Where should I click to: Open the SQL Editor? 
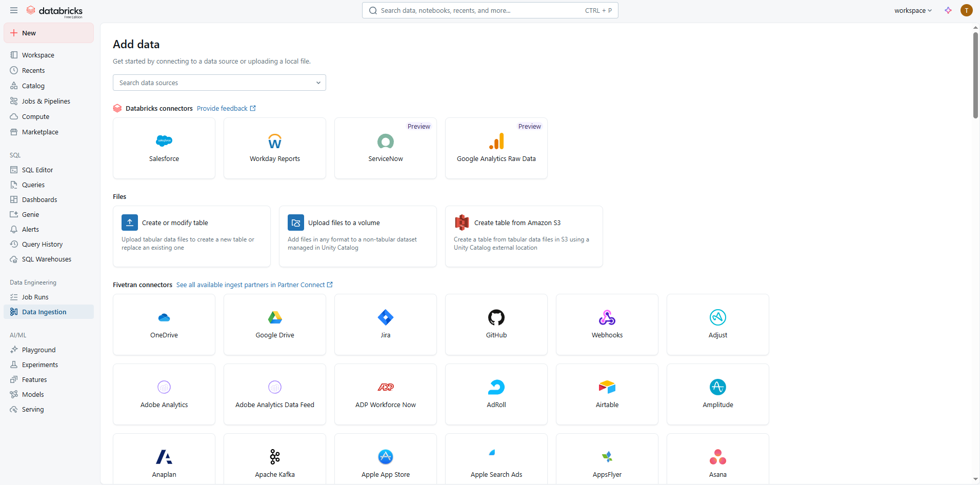pos(49,170)
